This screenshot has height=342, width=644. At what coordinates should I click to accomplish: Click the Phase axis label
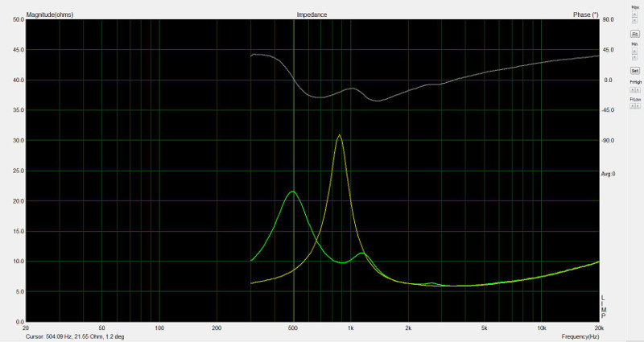pos(584,14)
